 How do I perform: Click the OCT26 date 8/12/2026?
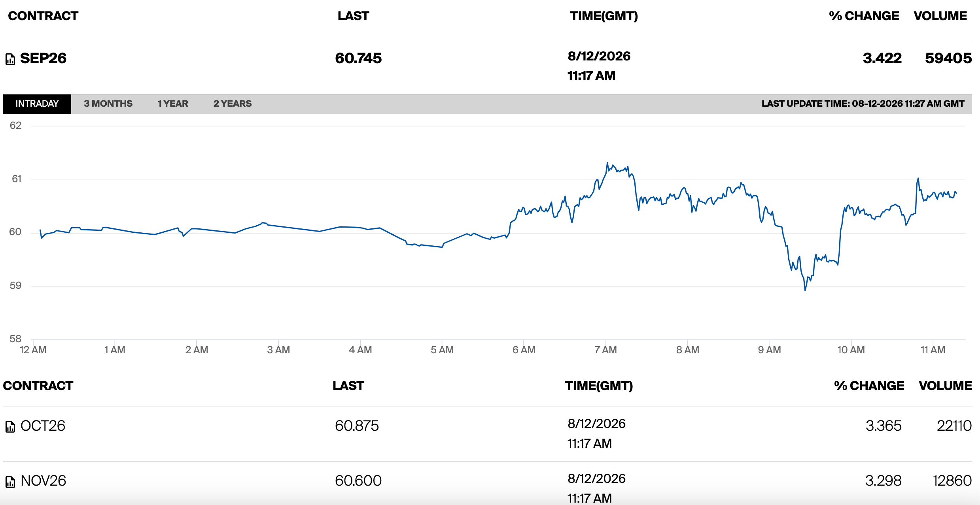596,424
